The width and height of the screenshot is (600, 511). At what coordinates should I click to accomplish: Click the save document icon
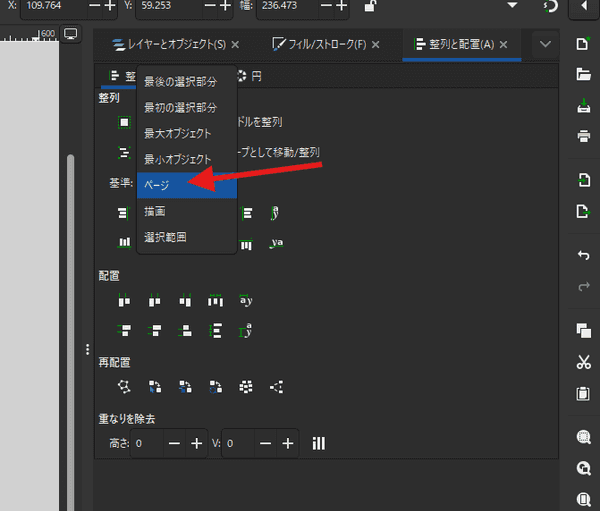583,105
